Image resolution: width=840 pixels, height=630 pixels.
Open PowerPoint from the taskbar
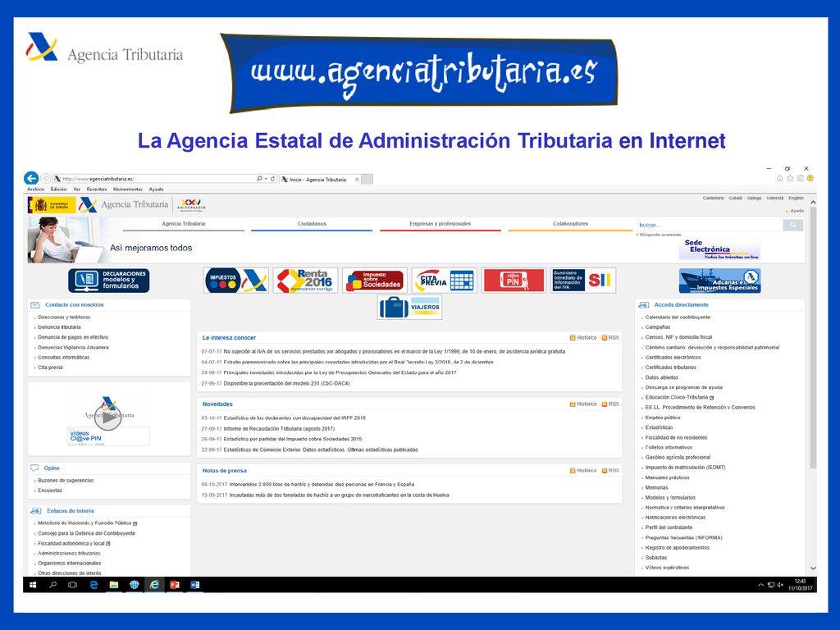(175, 585)
